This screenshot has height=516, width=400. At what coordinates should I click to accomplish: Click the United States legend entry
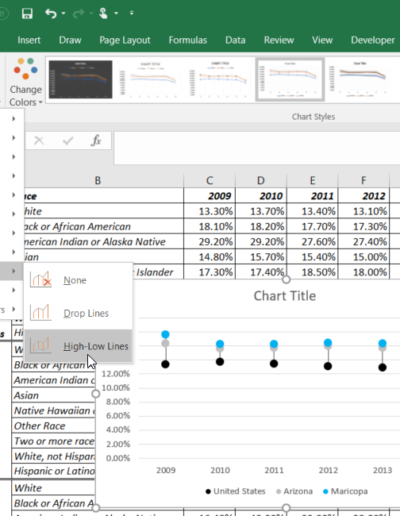[x=236, y=491]
